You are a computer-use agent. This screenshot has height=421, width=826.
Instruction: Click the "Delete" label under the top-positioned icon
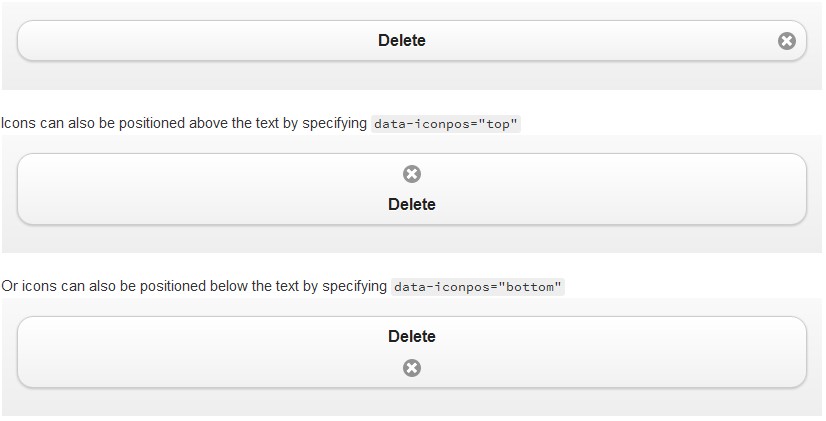tap(412, 204)
